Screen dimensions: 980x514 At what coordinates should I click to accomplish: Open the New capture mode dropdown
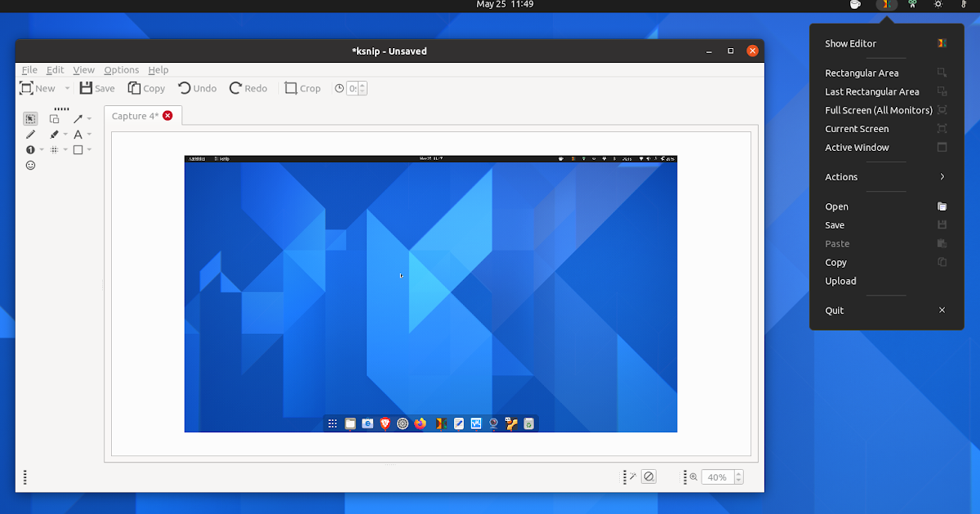(67, 87)
